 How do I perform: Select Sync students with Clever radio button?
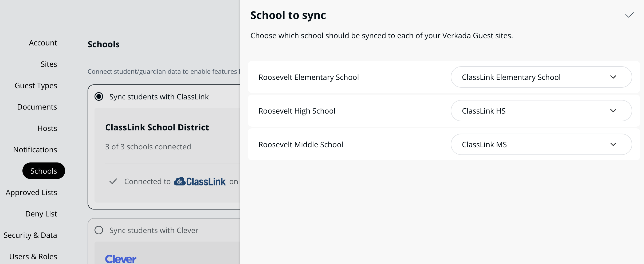[99, 230]
